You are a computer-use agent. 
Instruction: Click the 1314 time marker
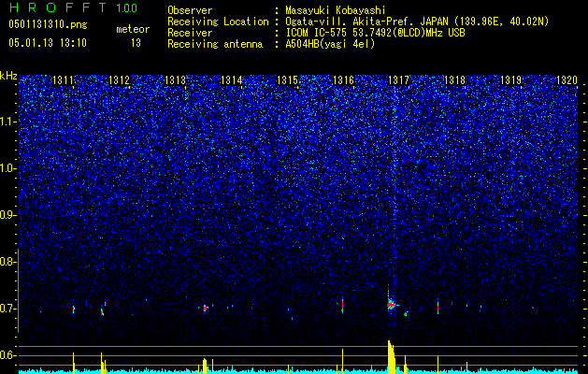click(x=231, y=79)
